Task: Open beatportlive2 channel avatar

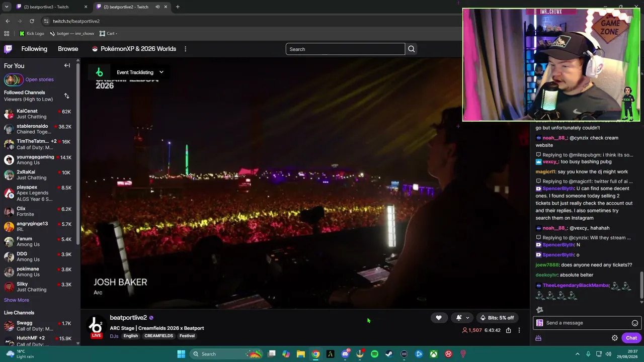Action: pyautogui.click(x=96, y=326)
